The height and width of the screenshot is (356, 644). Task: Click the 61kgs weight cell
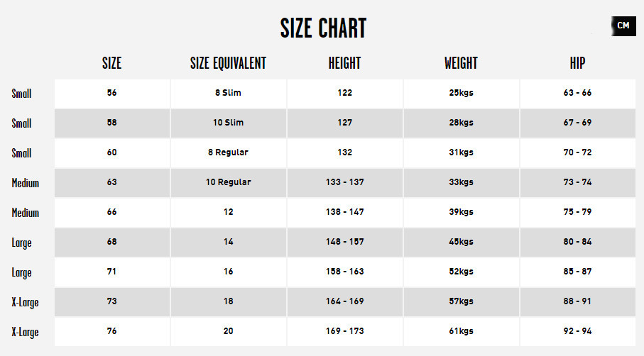click(x=461, y=331)
